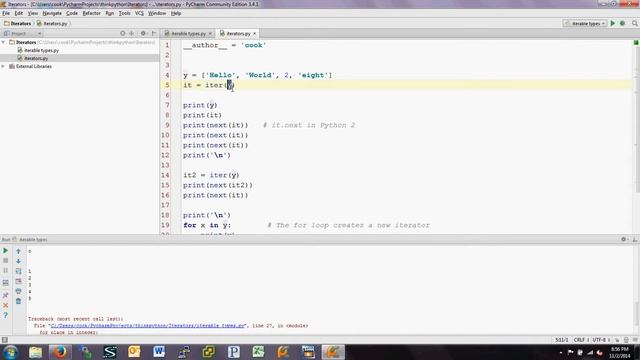Click cursor position indicator in status bar
Viewport: 640px width, 360px height.
(562, 340)
